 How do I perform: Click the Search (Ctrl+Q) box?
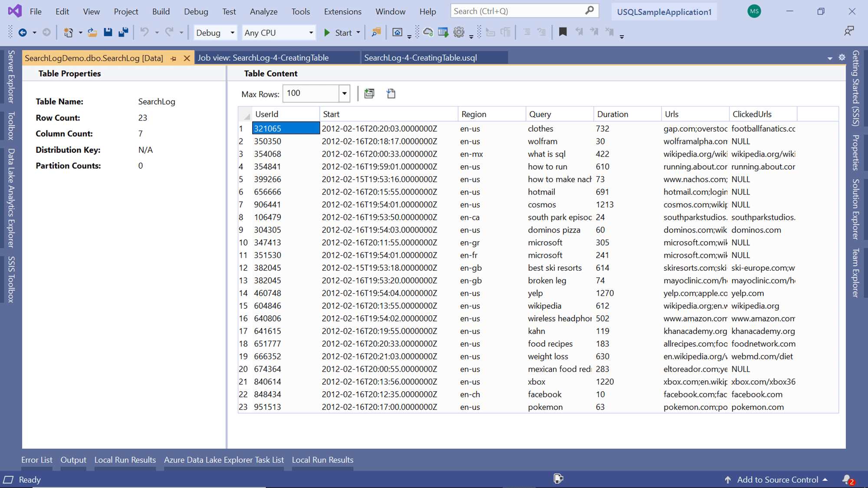pos(516,11)
